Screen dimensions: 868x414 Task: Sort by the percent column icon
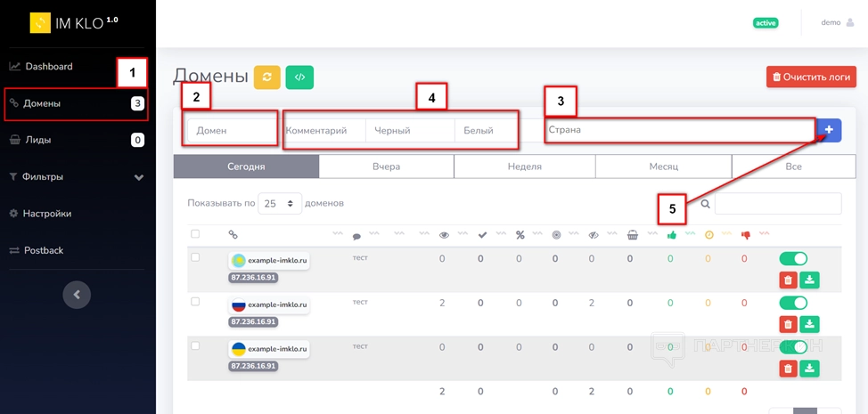[x=520, y=235]
